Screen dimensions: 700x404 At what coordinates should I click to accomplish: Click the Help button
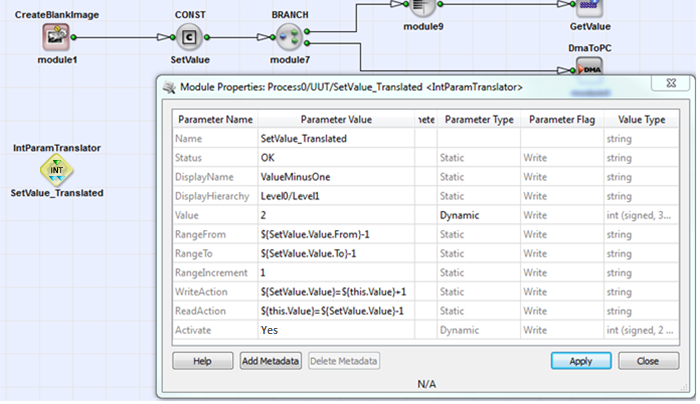(203, 360)
